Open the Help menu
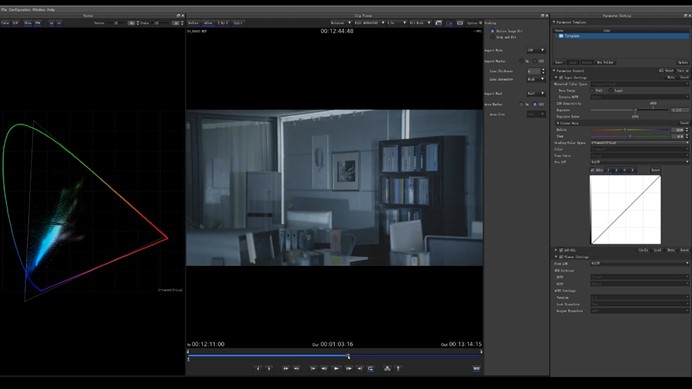The height and width of the screenshot is (389, 692). pyautogui.click(x=50, y=9)
